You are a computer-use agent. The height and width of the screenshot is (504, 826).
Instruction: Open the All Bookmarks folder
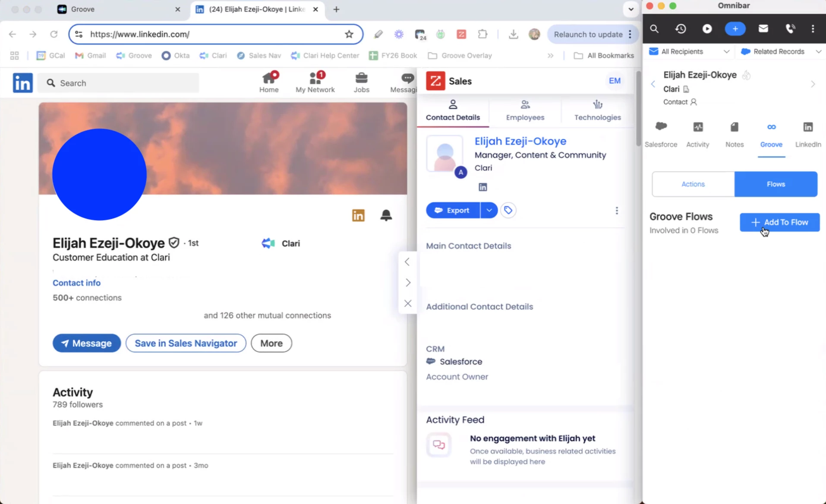point(604,55)
